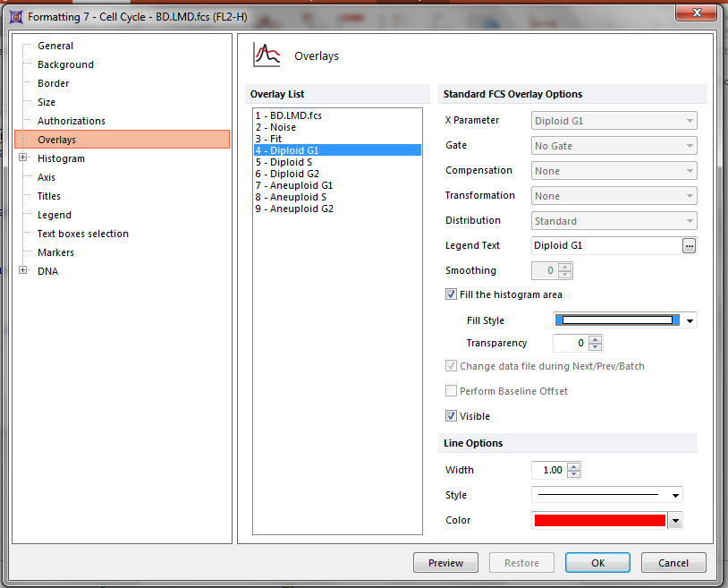The image size is (728, 588).
Task: Expand the Histogram tree node
Action: point(22,158)
